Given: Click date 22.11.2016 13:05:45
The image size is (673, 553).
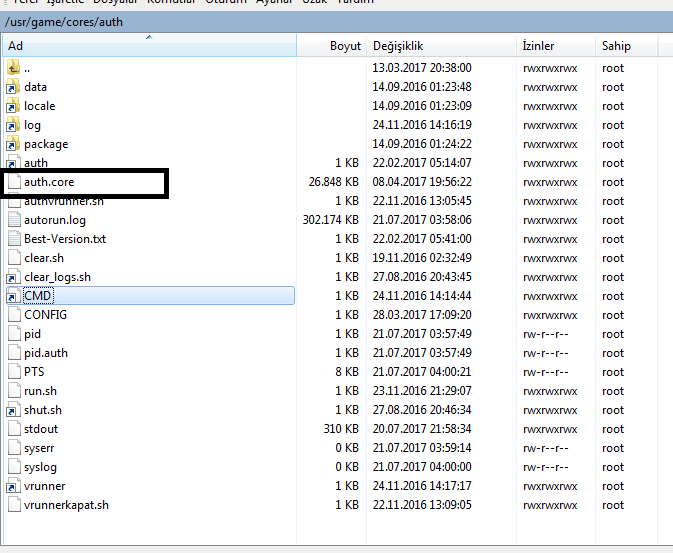Looking at the screenshot, I should pos(422,201).
